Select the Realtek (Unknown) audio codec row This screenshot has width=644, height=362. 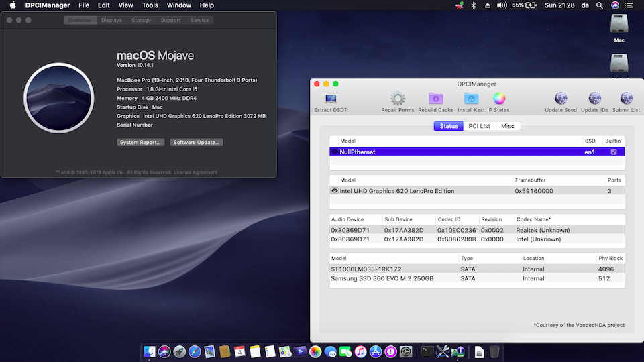477,230
